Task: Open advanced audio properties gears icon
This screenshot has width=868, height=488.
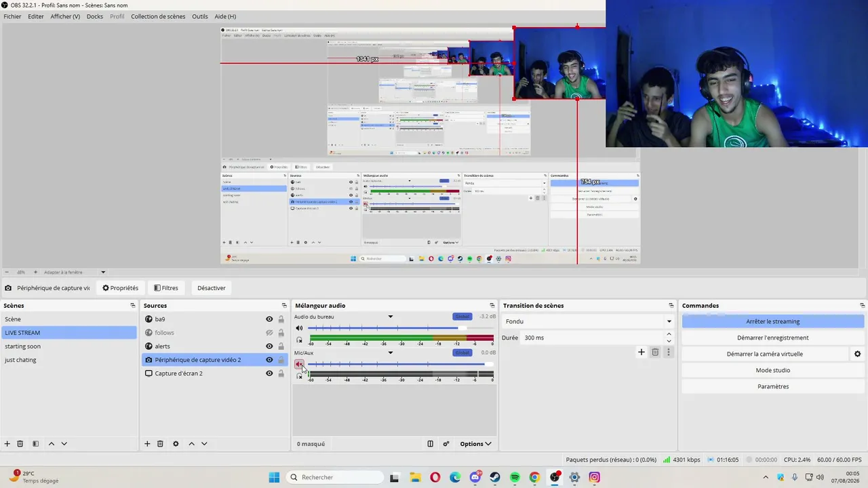Action: click(x=446, y=444)
